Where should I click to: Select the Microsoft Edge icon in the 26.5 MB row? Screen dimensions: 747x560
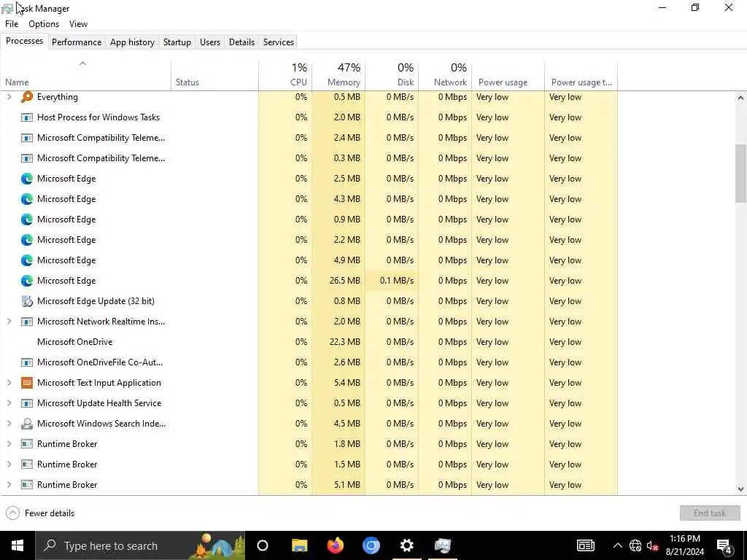click(x=27, y=281)
